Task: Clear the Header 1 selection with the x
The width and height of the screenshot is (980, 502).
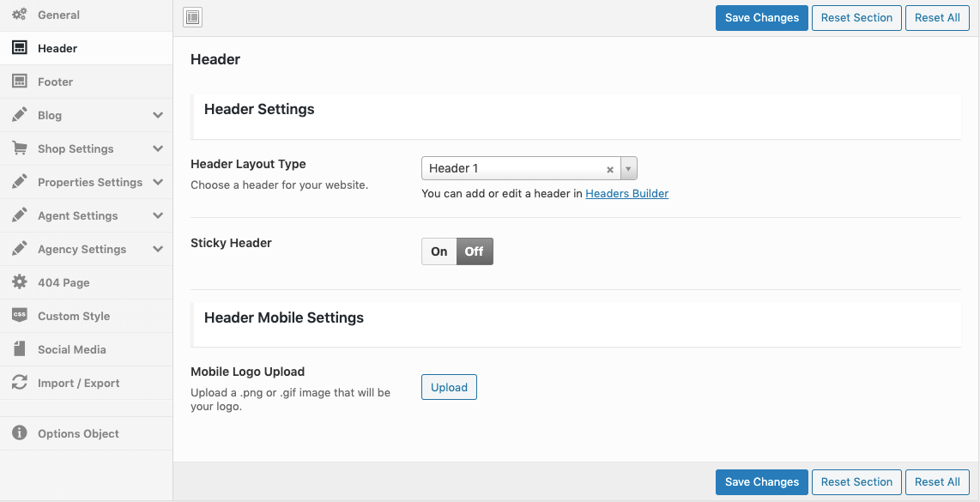Action: [610, 169]
